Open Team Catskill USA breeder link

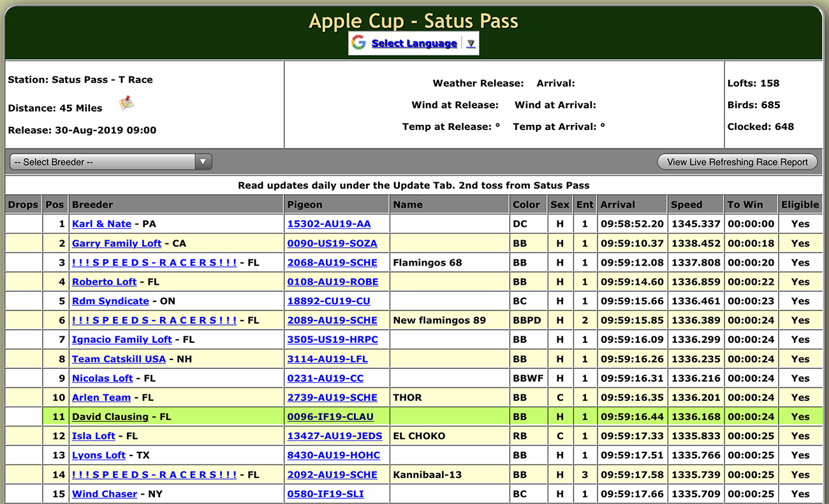point(119,359)
